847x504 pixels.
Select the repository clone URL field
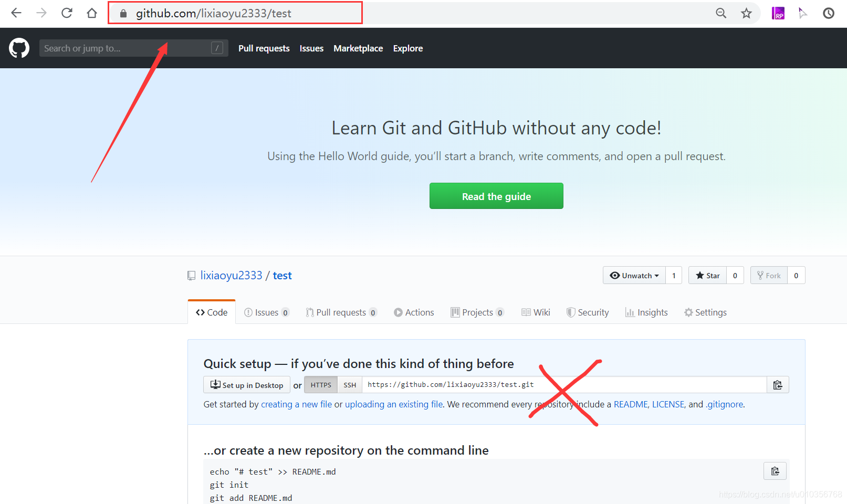pos(564,385)
